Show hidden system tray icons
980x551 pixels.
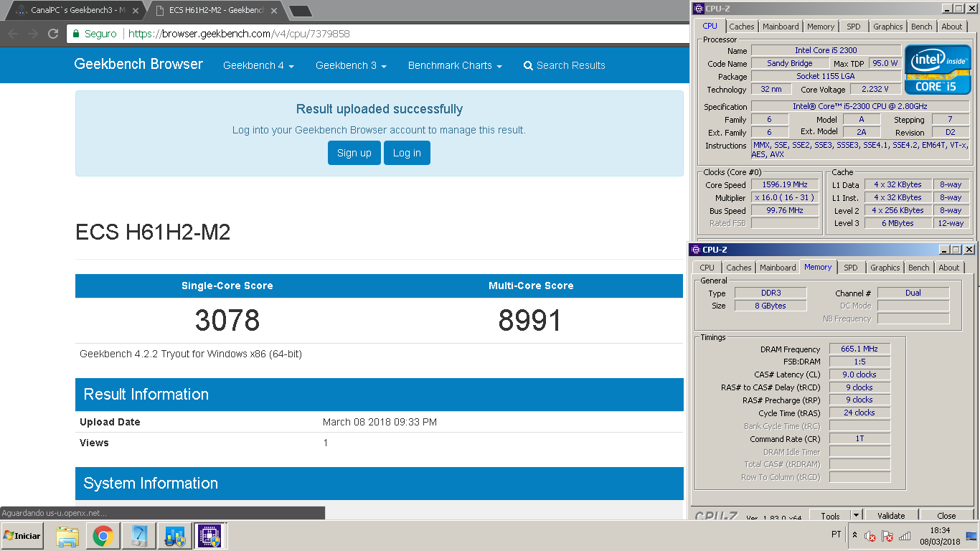[x=854, y=535]
